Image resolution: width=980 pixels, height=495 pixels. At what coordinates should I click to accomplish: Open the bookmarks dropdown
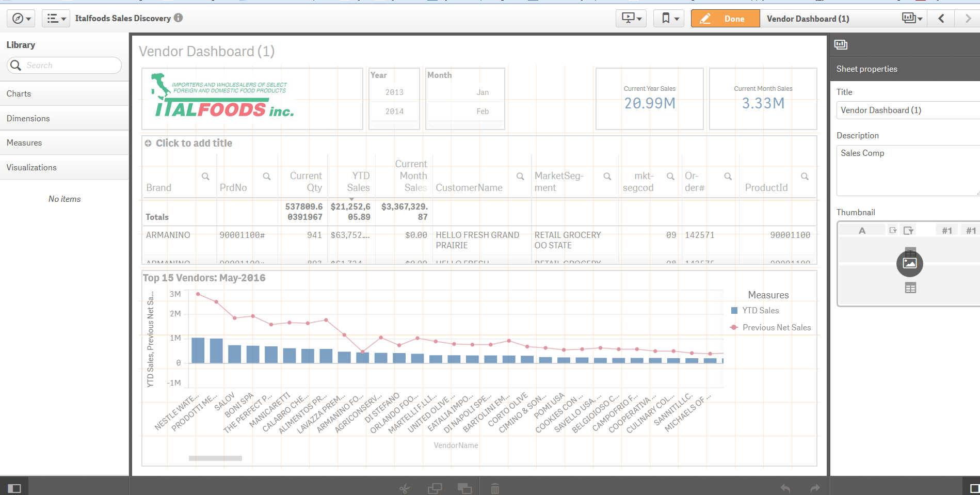tap(669, 19)
